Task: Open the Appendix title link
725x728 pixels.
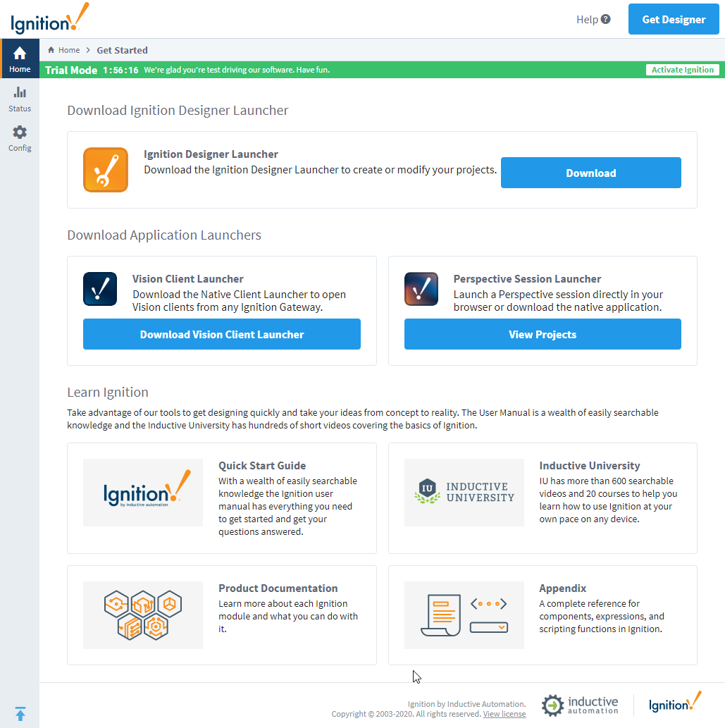Action: [562, 588]
